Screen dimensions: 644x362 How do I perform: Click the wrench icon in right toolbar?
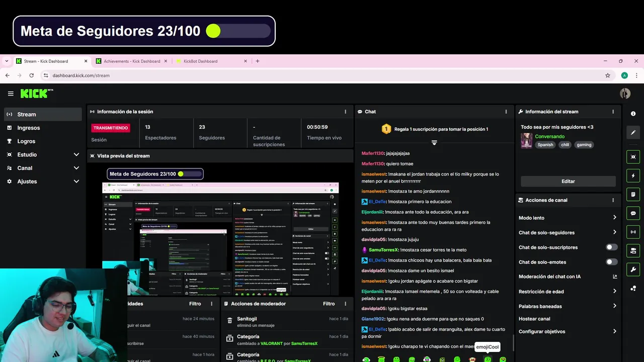[x=633, y=269]
